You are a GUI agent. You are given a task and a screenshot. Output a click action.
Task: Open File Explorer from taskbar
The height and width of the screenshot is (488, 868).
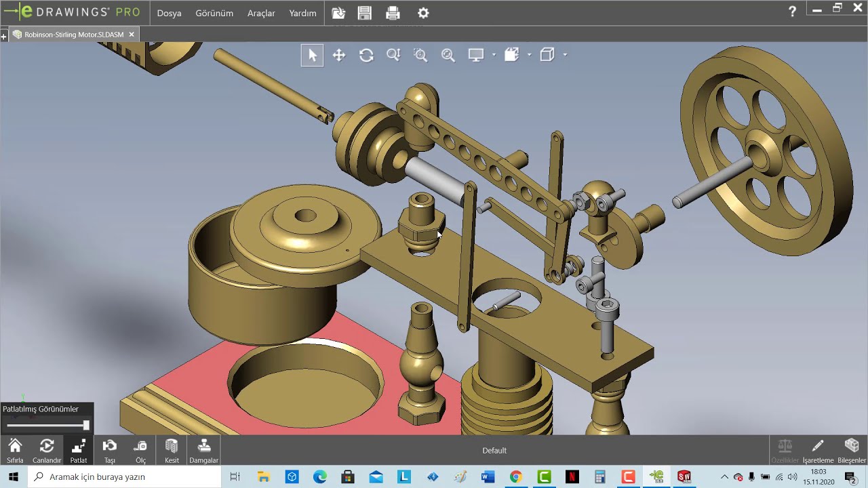click(x=264, y=477)
